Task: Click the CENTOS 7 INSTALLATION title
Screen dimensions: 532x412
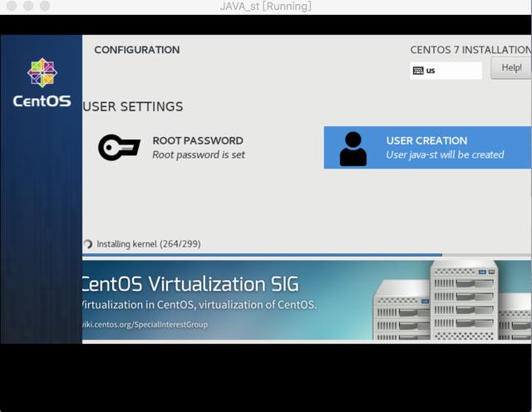Action: 470,50
